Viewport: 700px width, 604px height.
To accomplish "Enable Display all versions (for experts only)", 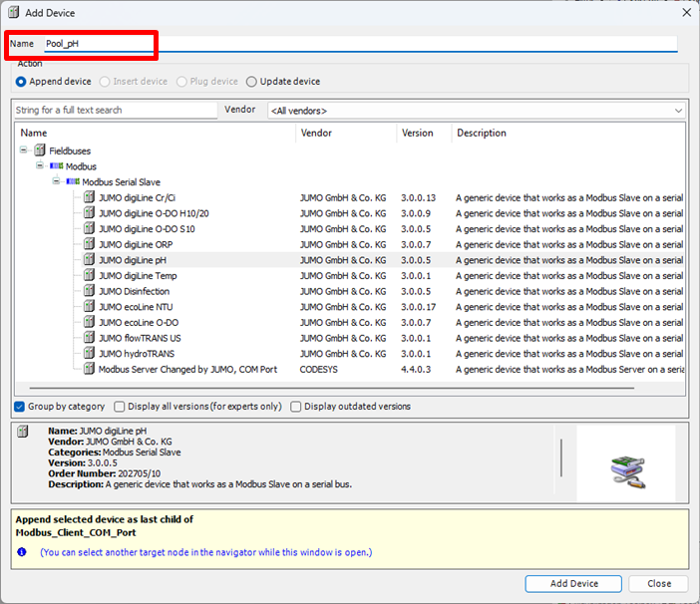I will tap(120, 407).
